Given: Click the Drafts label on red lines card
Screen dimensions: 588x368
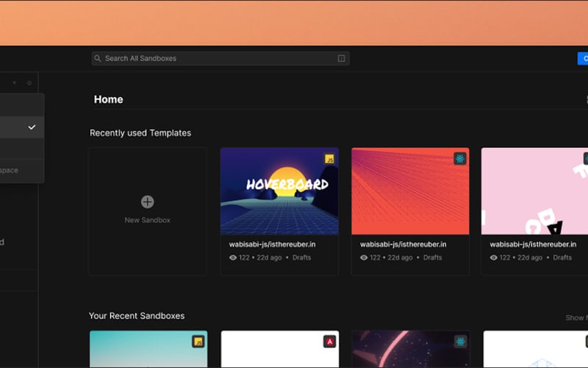Looking at the screenshot, I should pos(432,258).
